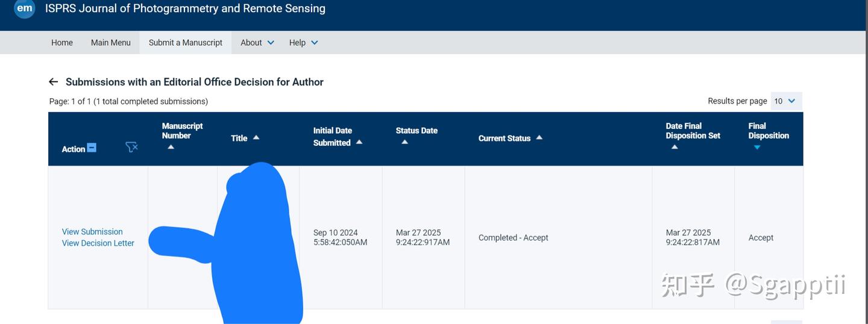Screen dimensions: 868x324
Task: Click the Final Disposition column header
Action: 769,131
